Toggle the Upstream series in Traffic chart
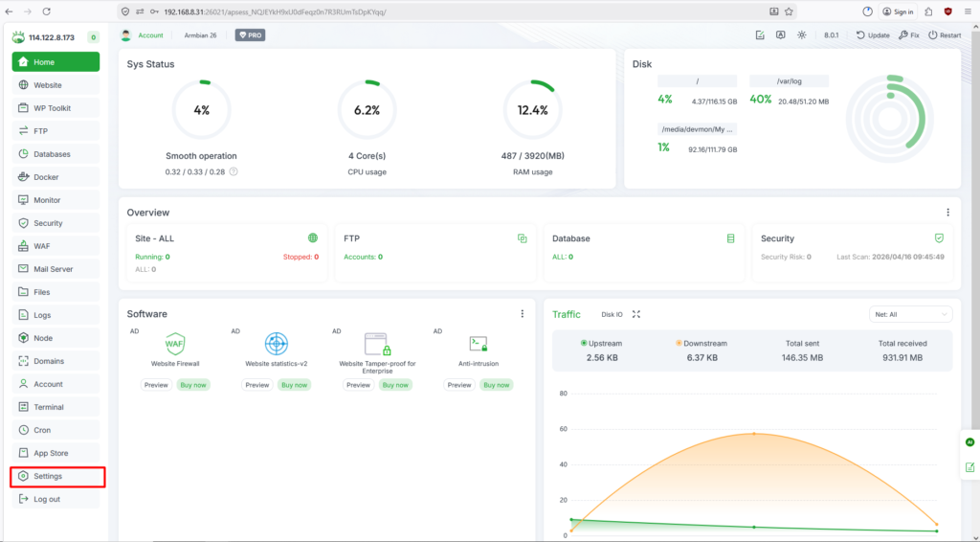This screenshot has width=980, height=542. click(600, 343)
